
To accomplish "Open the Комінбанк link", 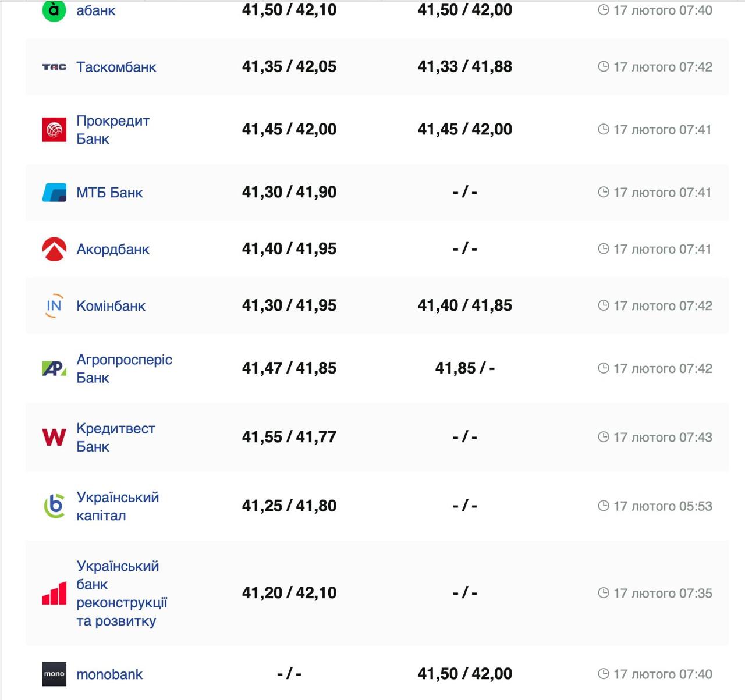I will point(111,305).
